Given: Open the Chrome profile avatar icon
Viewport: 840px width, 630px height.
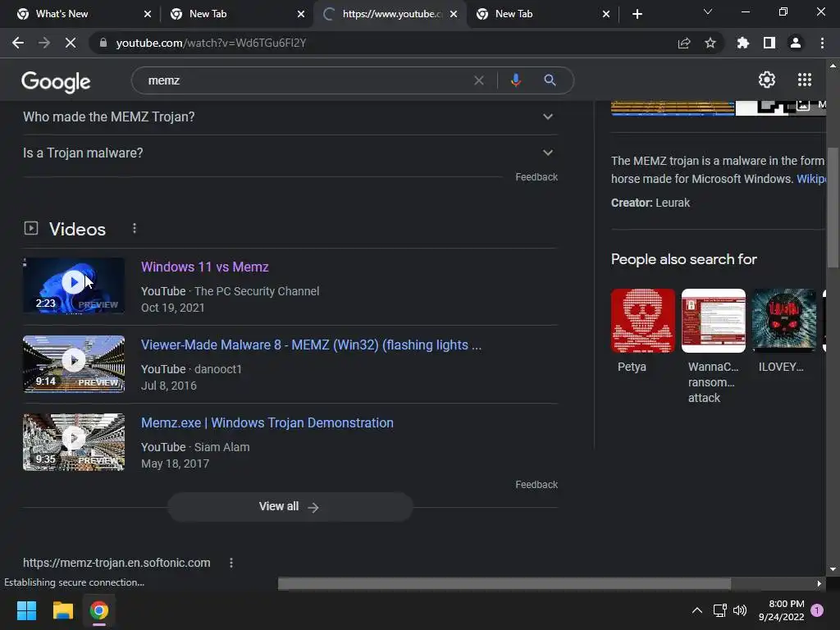Looking at the screenshot, I should click(796, 43).
